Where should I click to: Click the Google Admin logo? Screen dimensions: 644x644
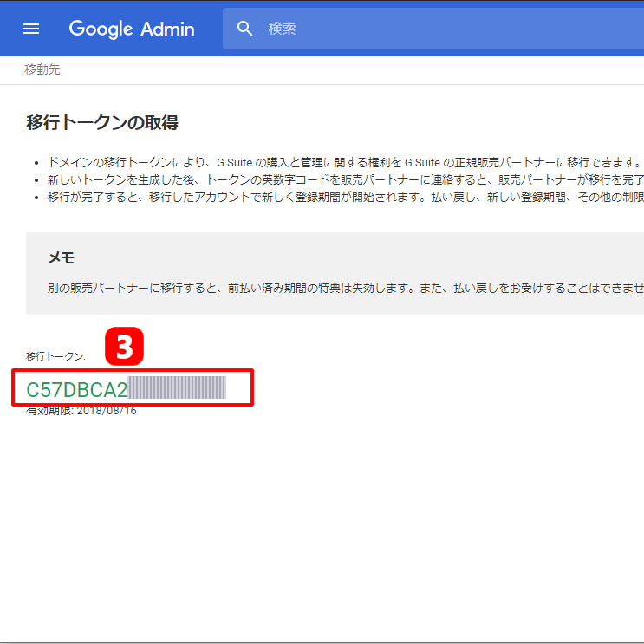coord(132,29)
